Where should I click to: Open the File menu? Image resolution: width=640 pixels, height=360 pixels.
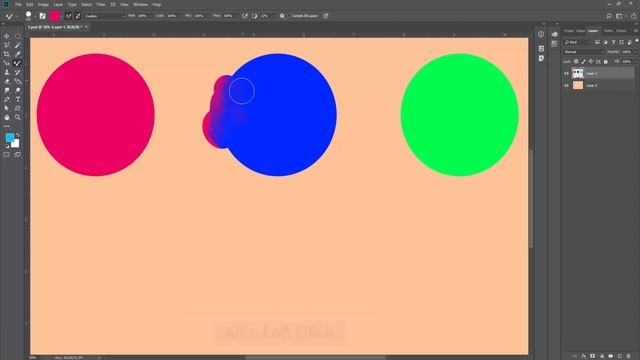click(x=18, y=4)
